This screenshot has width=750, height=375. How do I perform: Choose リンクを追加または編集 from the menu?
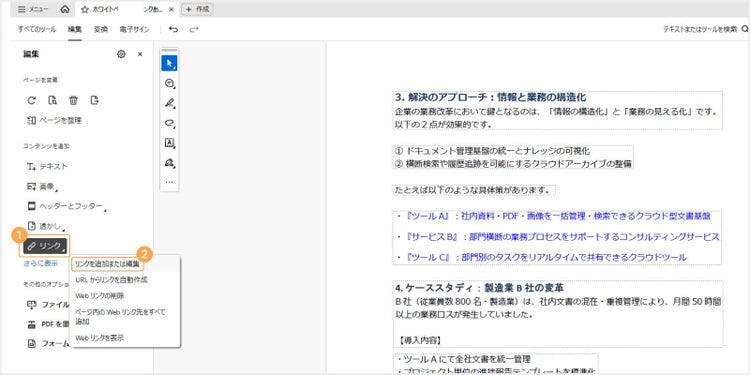(x=107, y=264)
